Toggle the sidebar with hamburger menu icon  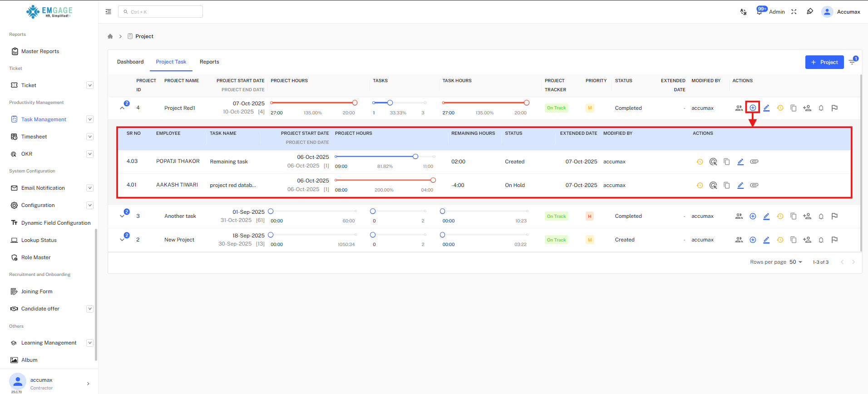[108, 12]
